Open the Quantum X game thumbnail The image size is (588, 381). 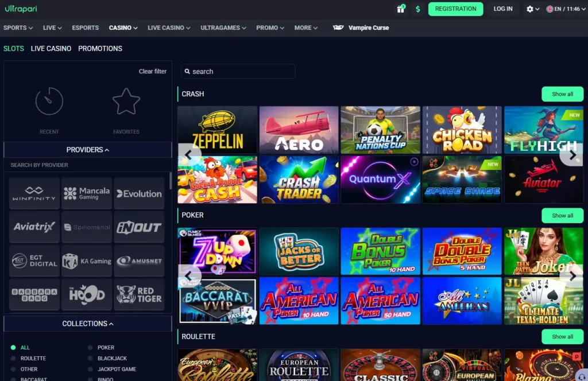click(x=380, y=180)
